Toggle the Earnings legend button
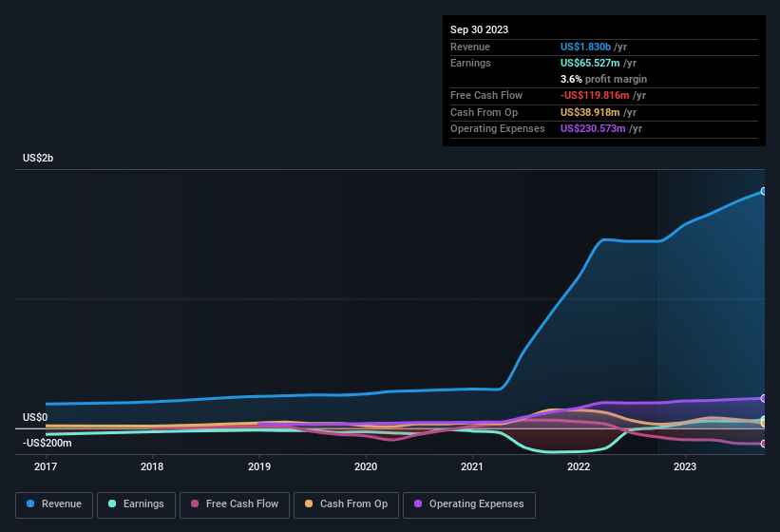Viewport: 780px width, 532px height. (136, 504)
